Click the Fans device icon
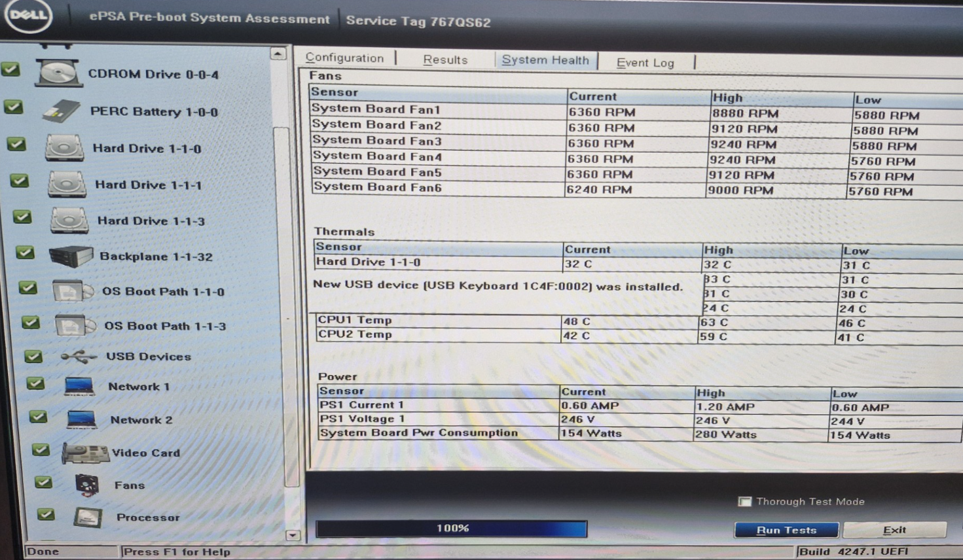Viewport: 963px width, 560px height. click(87, 485)
